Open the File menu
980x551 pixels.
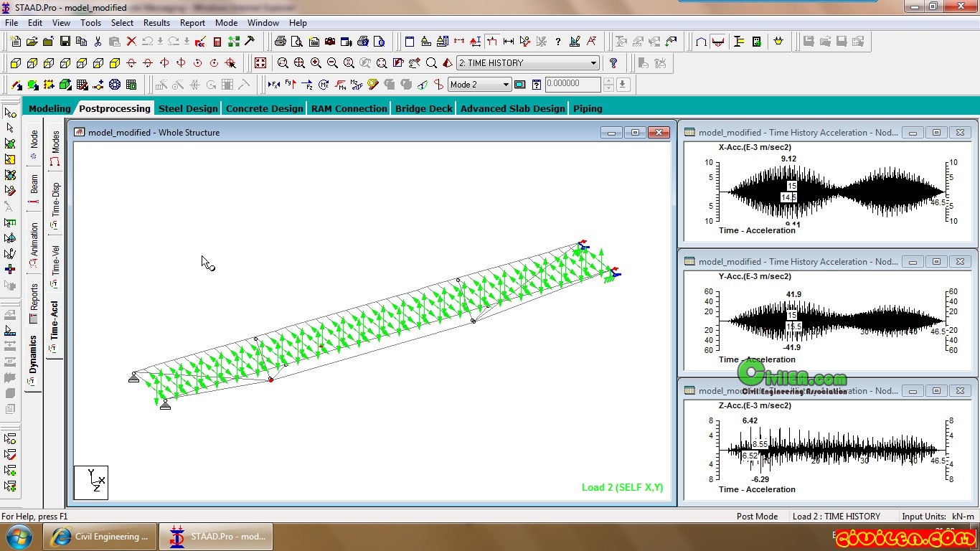click(11, 23)
